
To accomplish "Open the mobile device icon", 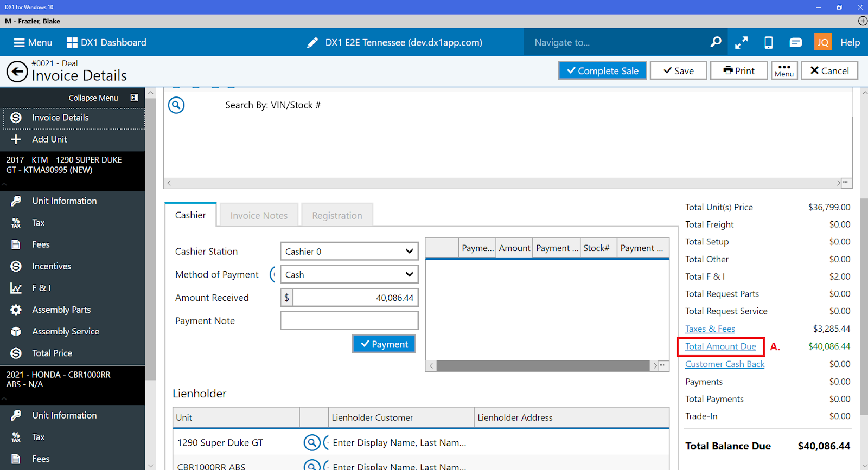I will pos(769,42).
